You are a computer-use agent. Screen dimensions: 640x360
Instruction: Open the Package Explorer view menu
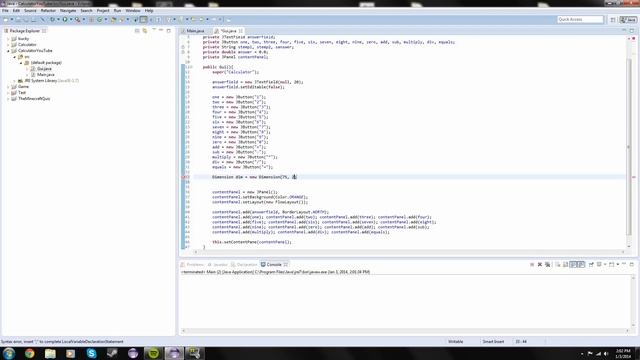pyautogui.click(x=154, y=30)
